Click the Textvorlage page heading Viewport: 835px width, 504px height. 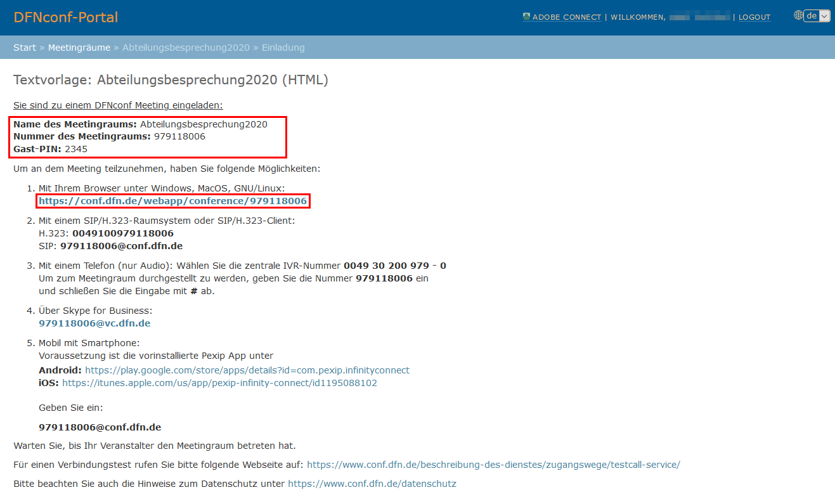(x=171, y=80)
